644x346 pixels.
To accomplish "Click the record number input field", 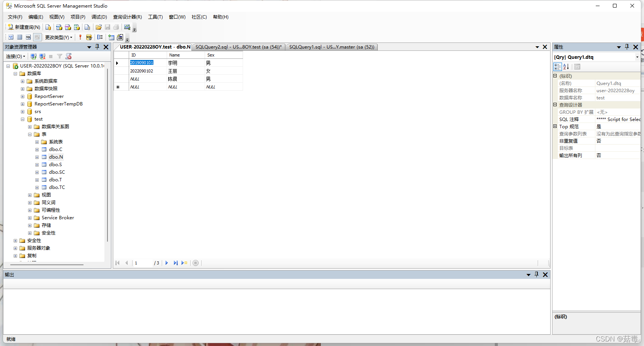I will pyautogui.click(x=142, y=263).
